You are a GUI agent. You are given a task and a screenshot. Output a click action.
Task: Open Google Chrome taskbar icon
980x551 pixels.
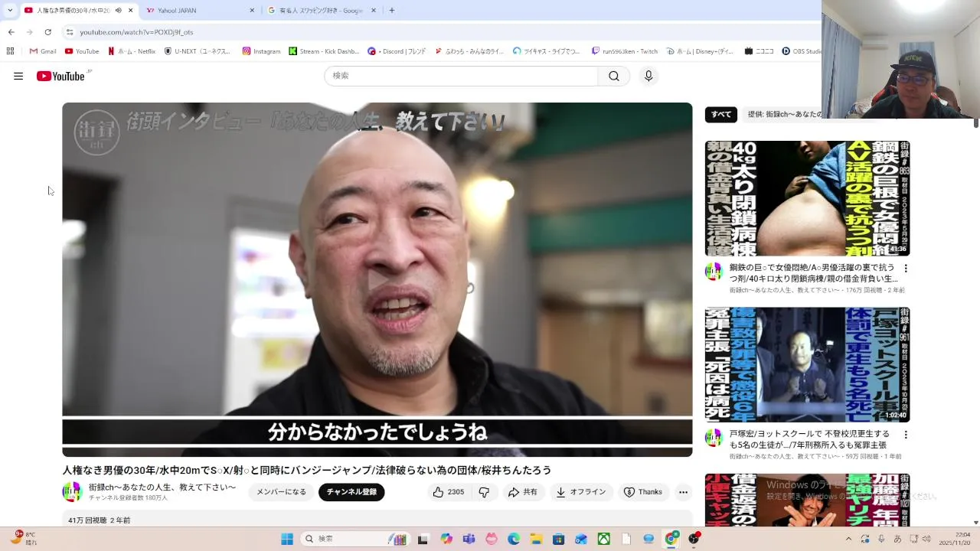pos(671,539)
